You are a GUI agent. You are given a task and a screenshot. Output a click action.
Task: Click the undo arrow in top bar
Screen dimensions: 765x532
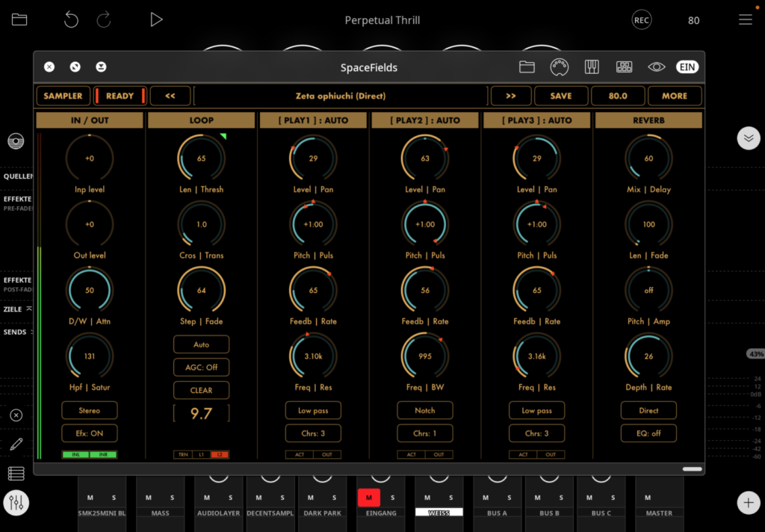click(x=71, y=20)
